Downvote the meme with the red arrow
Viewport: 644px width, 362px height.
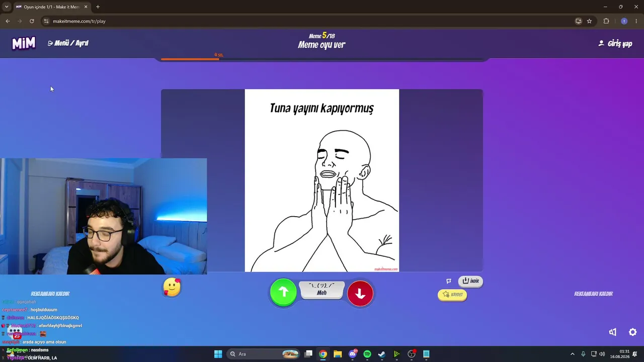click(x=360, y=294)
